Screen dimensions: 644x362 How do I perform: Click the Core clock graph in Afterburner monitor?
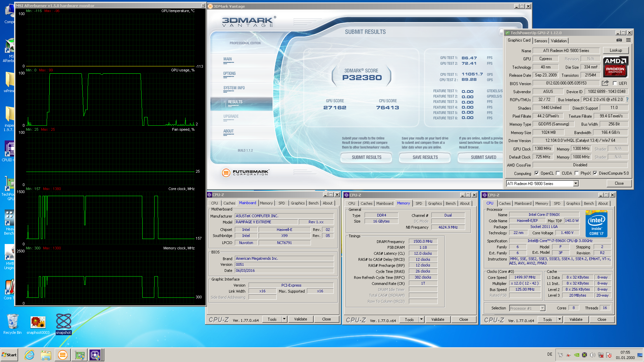(x=111, y=218)
